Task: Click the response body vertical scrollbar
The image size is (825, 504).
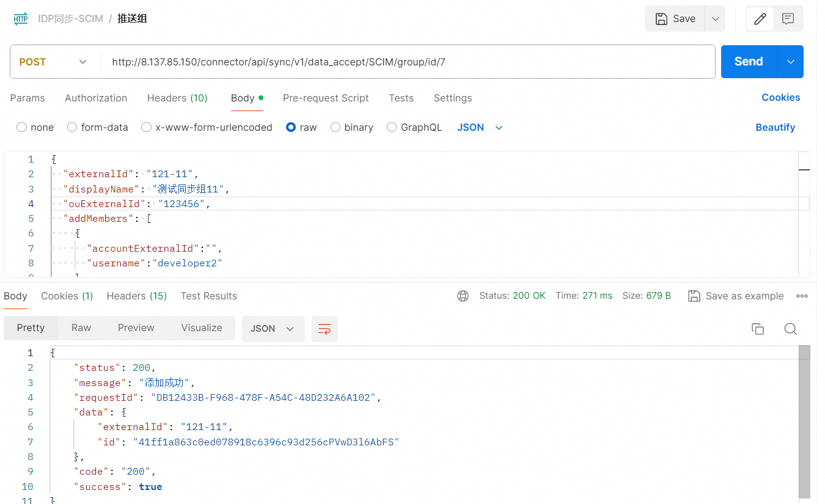Action: point(804,422)
